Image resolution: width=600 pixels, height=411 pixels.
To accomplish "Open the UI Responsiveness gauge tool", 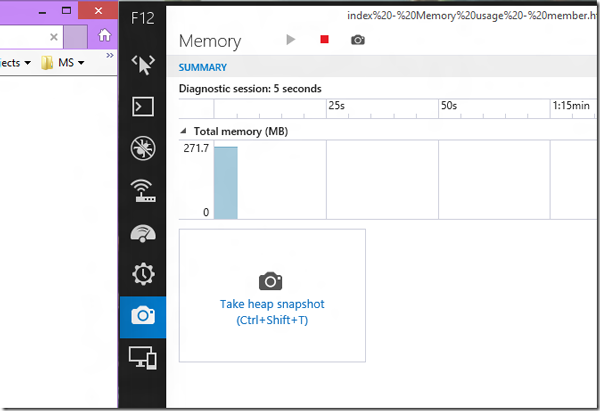I will point(142,232).
